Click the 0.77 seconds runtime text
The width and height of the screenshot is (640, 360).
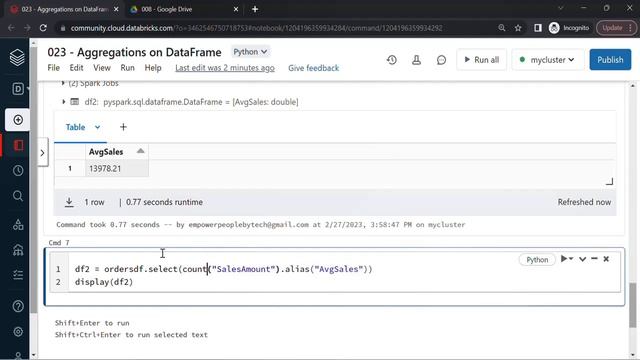click(164, 202)
